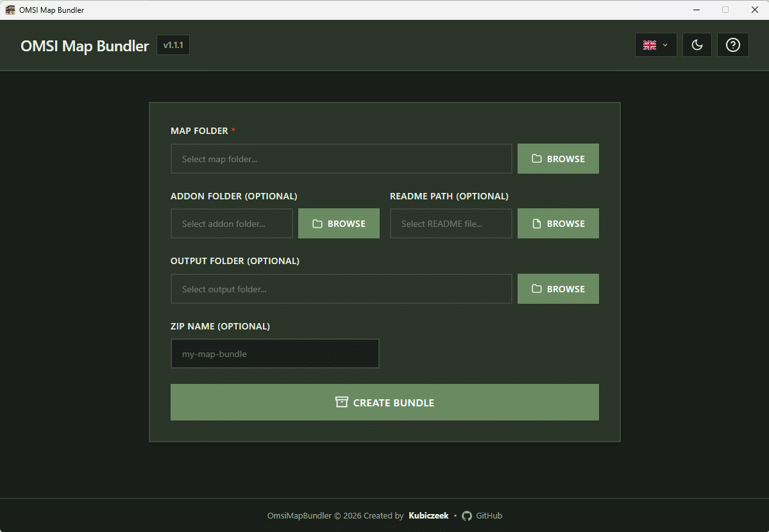Viewport: 769px width, 532px height.
Task: Toggle dark mode with the moon icon
Action: [x=697, y=45]
